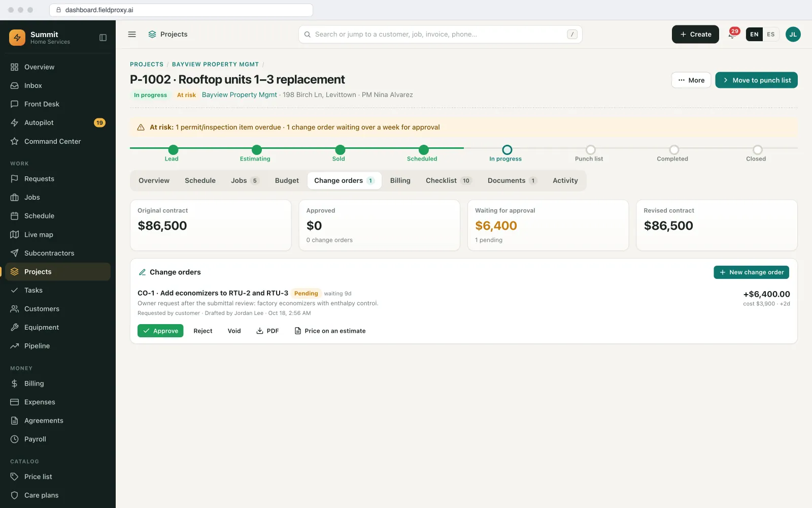Switch to the Checklist tab
The width and height of the screenshot is (812, 508).
tap(449, 180)
